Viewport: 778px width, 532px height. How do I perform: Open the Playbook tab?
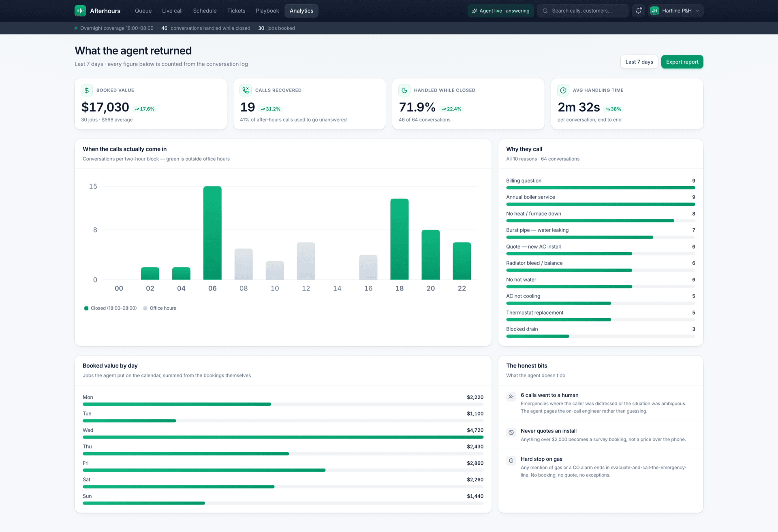tap(267, 11)
